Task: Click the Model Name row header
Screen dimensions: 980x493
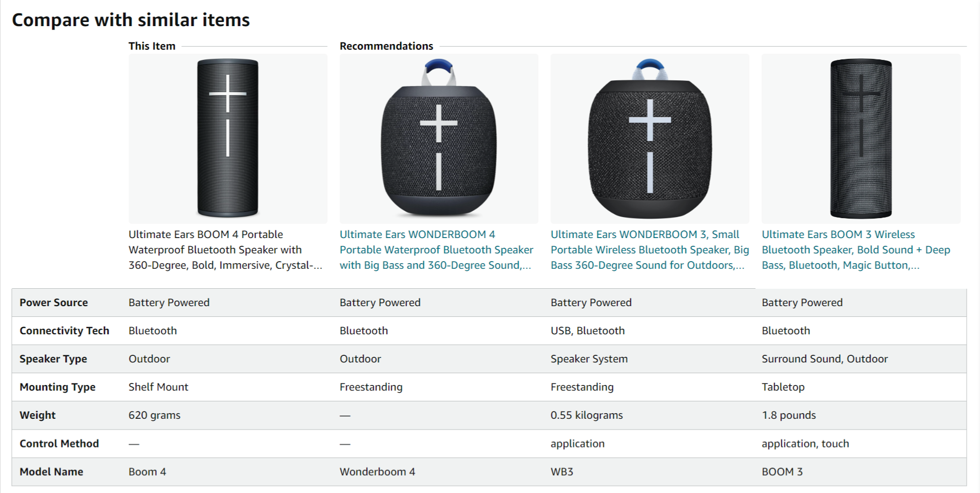Action: point(51,472)
